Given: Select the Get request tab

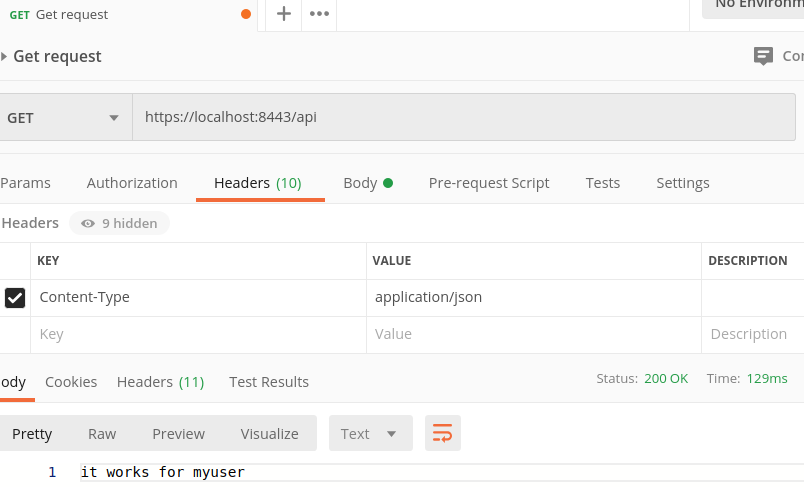Looking at the screenshot, I should pyautogui.click(x=128, y=14).
